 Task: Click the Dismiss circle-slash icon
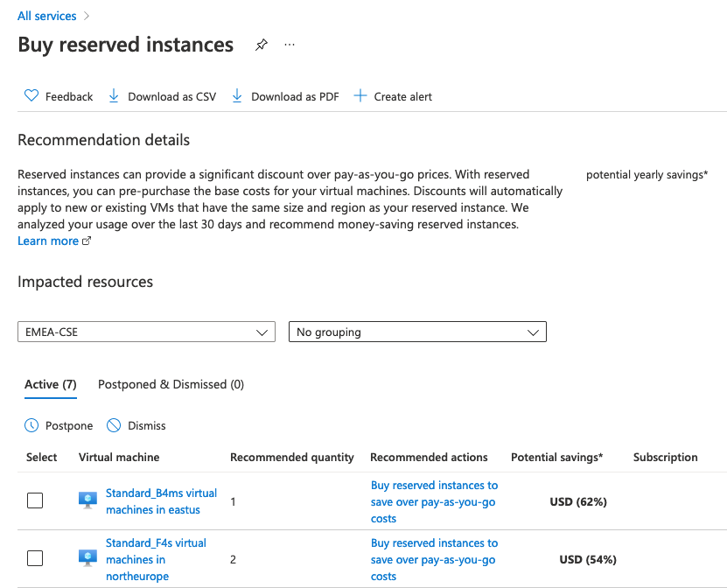click(114, 425)
